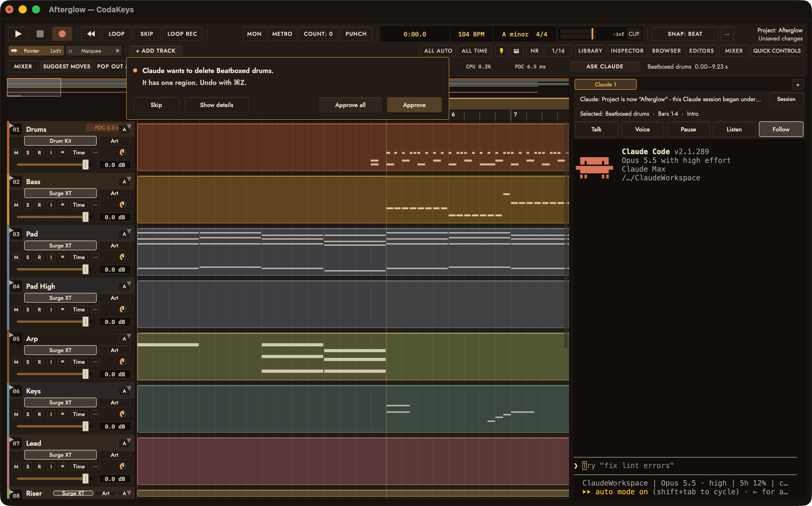Record-arm the Pad track
This screenshot has height=506, width=812.
click(x=39, y=257)
